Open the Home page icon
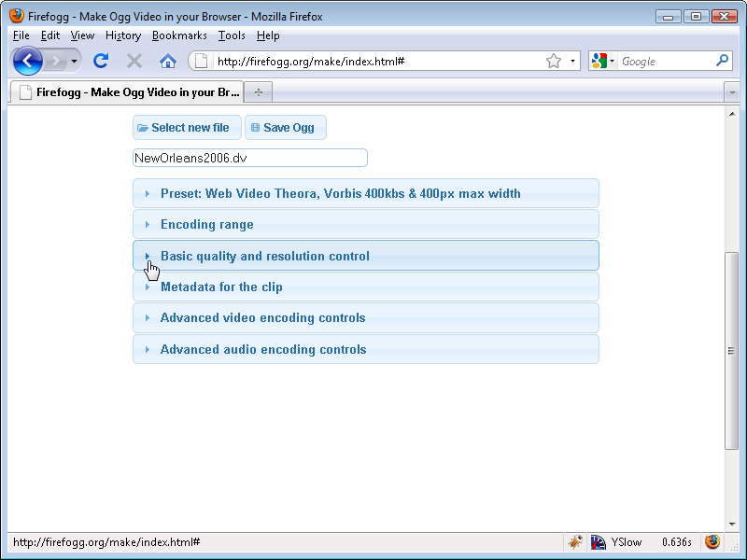 166,60
